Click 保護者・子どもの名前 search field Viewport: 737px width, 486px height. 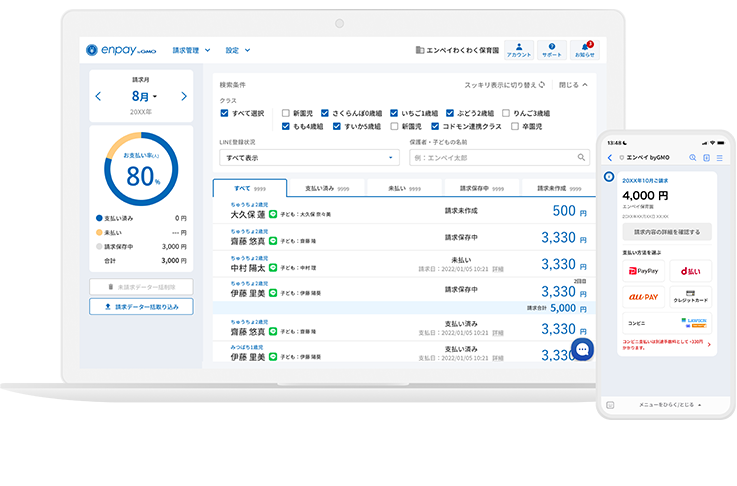pyautogui.click(x=499, y=157)
